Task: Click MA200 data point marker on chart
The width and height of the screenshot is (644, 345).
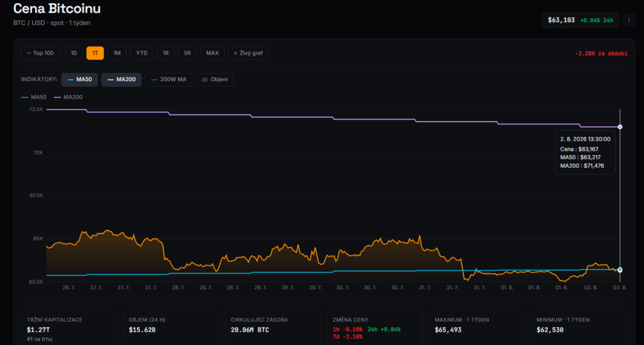Action: (620, 127)
